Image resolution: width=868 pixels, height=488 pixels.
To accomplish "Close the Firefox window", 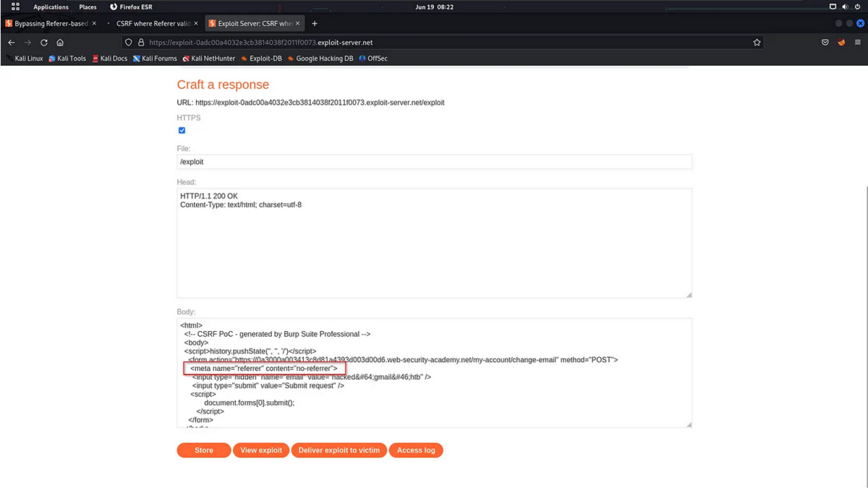I will pyautogui.click(x=860, y=23).
